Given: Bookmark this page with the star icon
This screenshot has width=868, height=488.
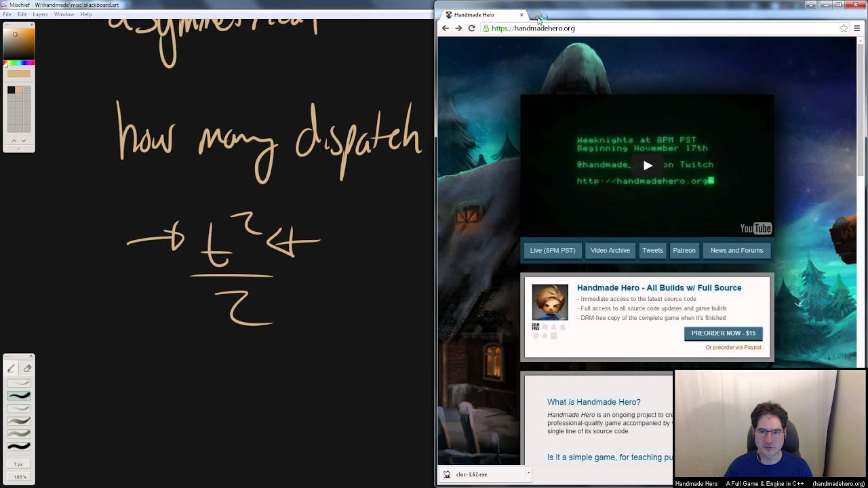Looking at the screenshot, I should click(844, 28).
